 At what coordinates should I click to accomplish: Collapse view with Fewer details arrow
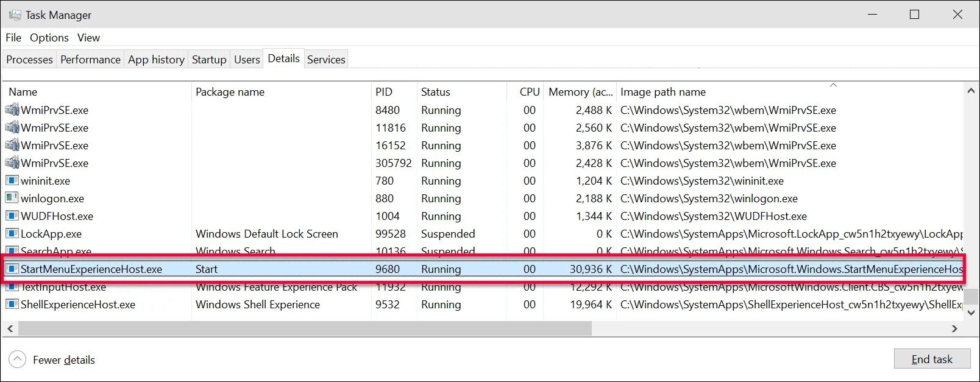18,359
